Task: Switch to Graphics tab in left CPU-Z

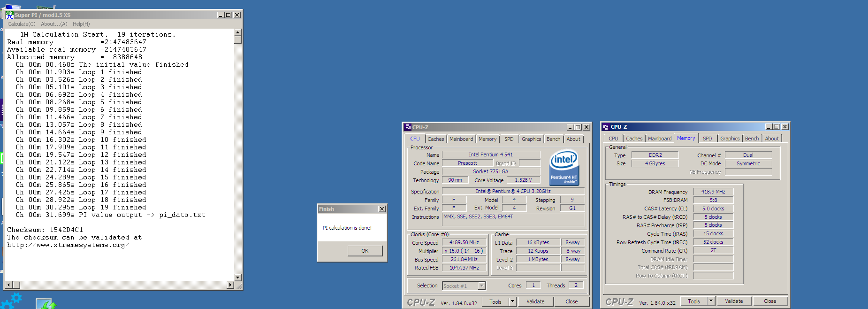Action: pyautogui.click(x=532, y=139)
